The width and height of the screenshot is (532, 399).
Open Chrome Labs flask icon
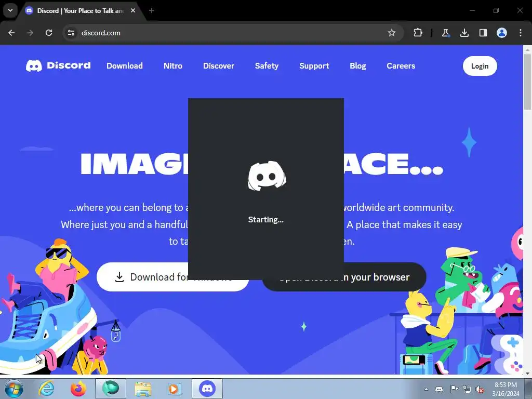pos(445,33)
